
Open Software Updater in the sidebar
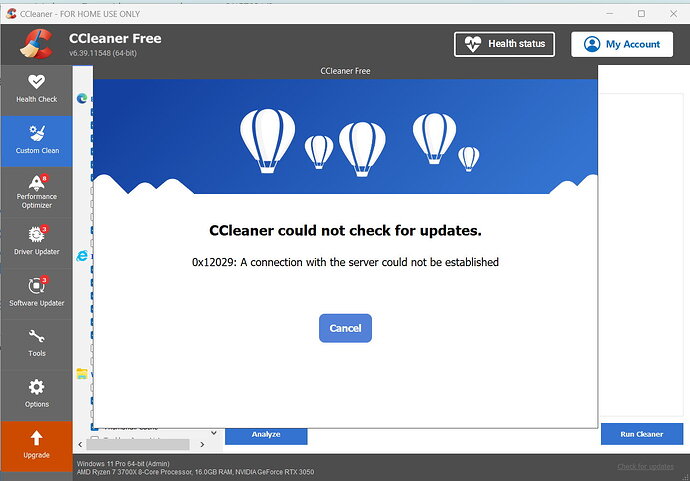pos(36,291)
